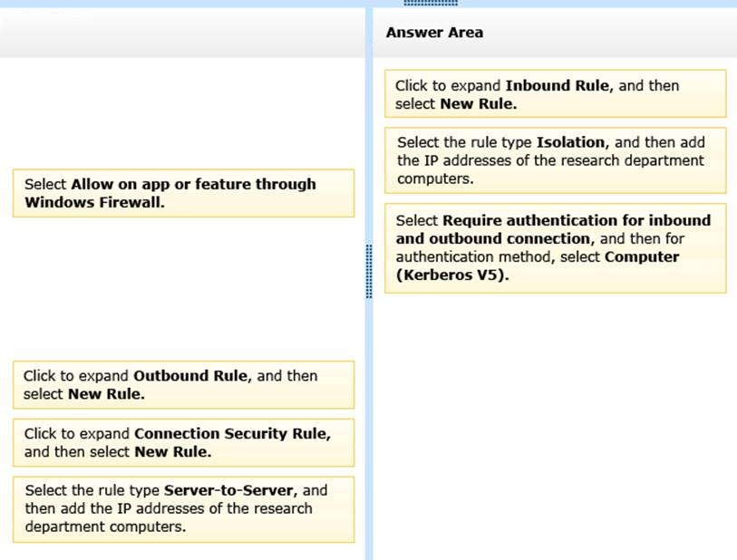
Task: Select the Allow on app or feature step
Action: click(183, 193)
